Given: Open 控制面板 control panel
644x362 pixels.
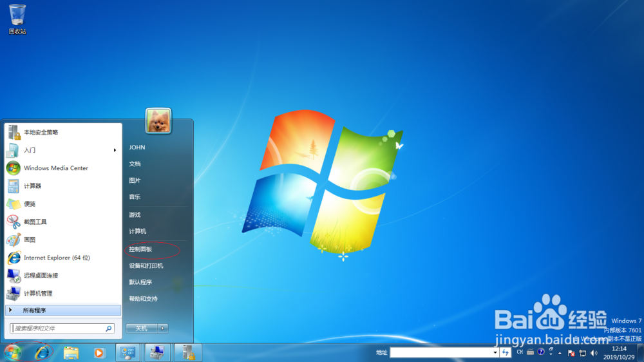Looking at the screenshot, I should click(x=140, y=249).
